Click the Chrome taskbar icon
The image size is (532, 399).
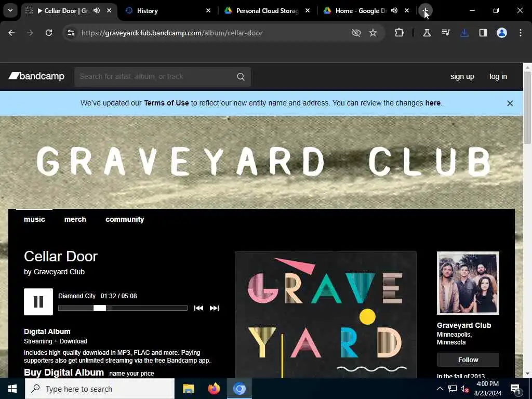pyautogui.click(x=239, y=389)
